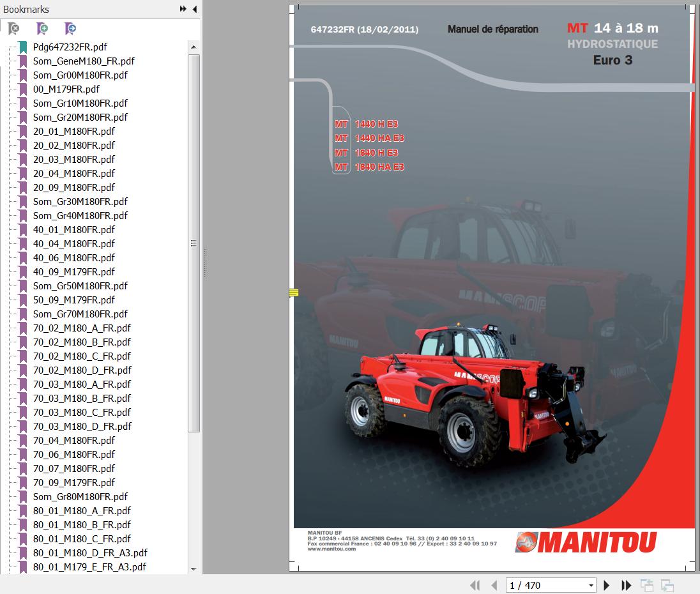700x594 pixels.
Task: Select bookmark 40_06_M180FR.pdf
Action: point(73,258)
